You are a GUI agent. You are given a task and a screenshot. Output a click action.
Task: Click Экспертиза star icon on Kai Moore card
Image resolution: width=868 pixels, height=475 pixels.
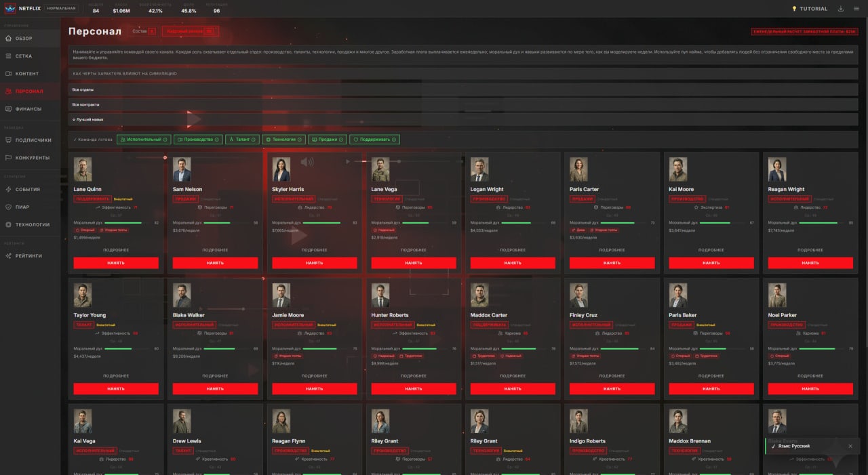tap(696, 207)
